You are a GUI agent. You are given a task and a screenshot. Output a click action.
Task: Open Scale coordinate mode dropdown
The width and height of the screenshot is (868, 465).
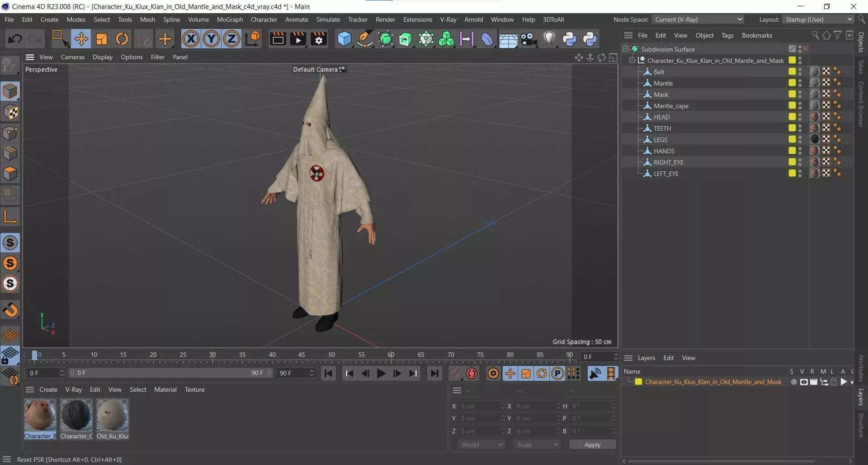(537, 445)
